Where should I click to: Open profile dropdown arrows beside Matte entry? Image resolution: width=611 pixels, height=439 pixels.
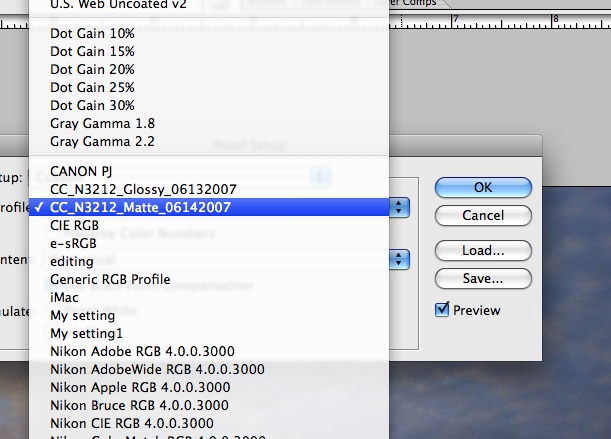[399, 207]
